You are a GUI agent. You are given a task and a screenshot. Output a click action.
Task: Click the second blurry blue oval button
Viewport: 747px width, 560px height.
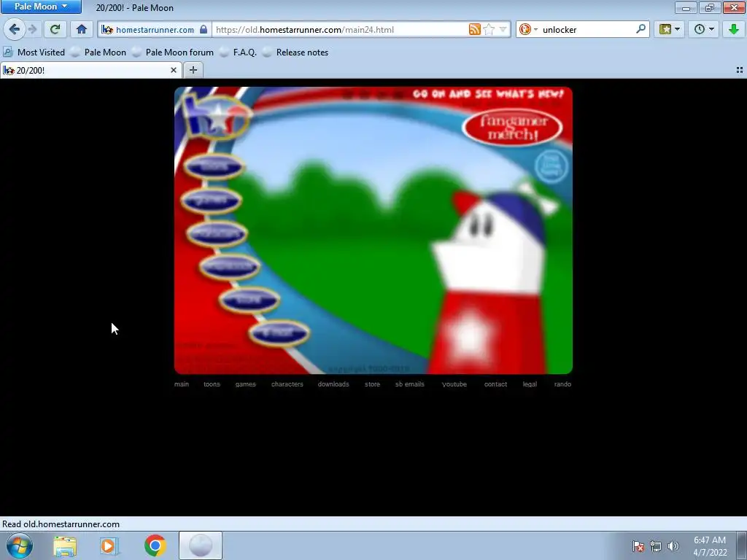[211, 200]
